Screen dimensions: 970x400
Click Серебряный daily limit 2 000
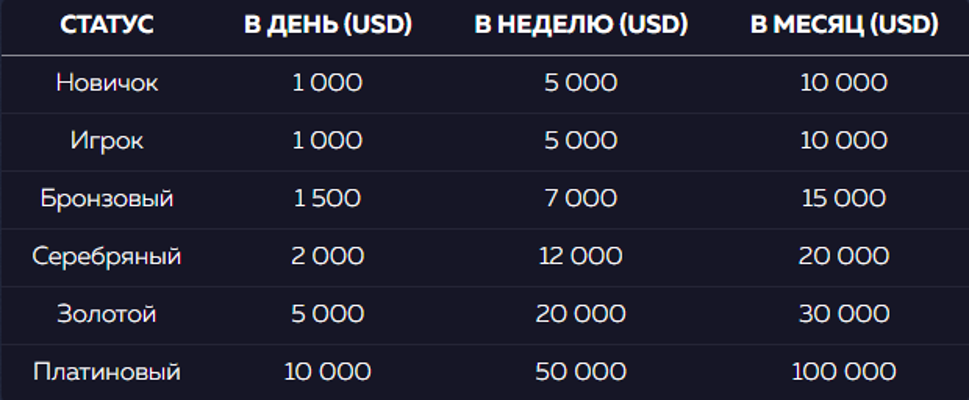point(327,256)
